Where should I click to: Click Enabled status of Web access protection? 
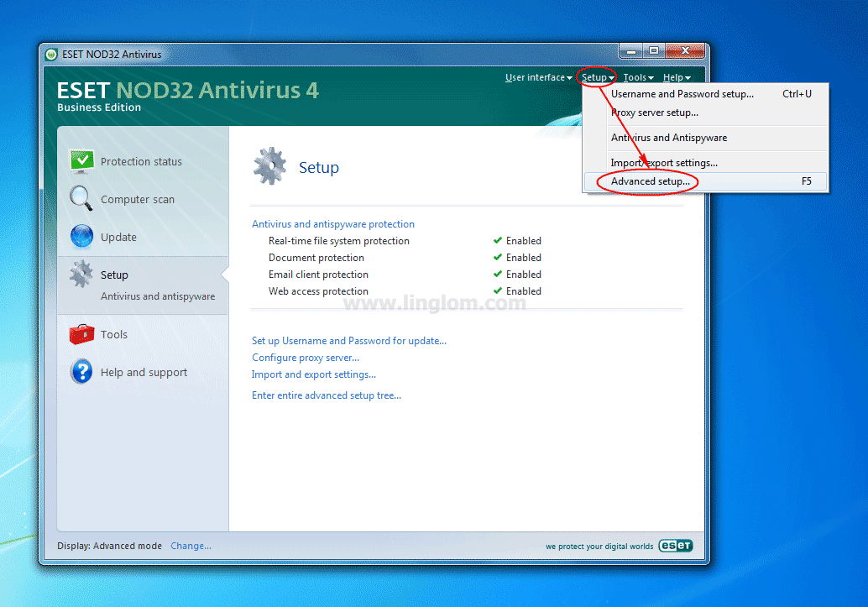524,291
